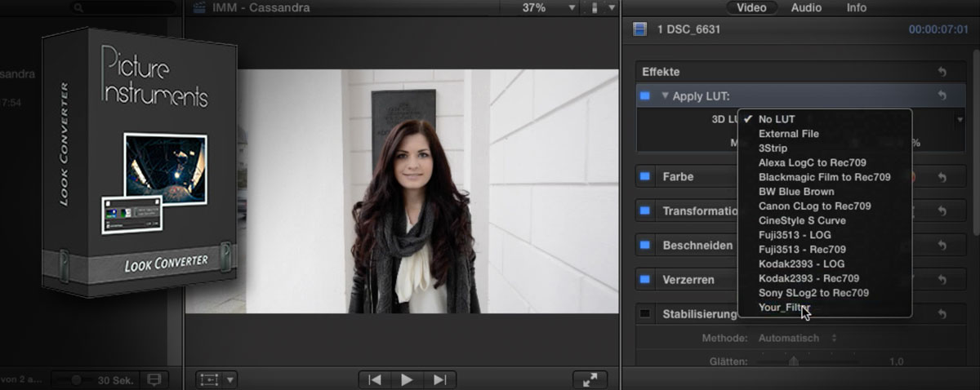Viewport: 980px width, 390px height.
Task: Reset the Stabilisierung section
Action: click(942, 313)
